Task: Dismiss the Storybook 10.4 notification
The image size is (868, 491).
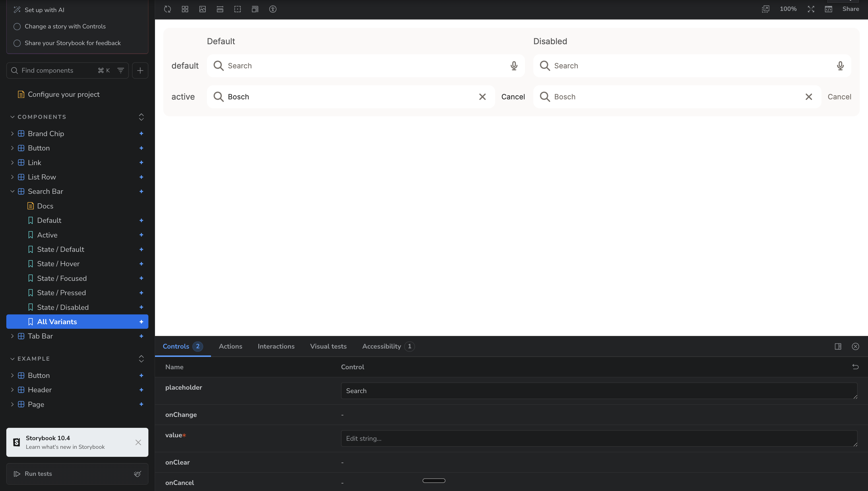Action: pos(138,442)
